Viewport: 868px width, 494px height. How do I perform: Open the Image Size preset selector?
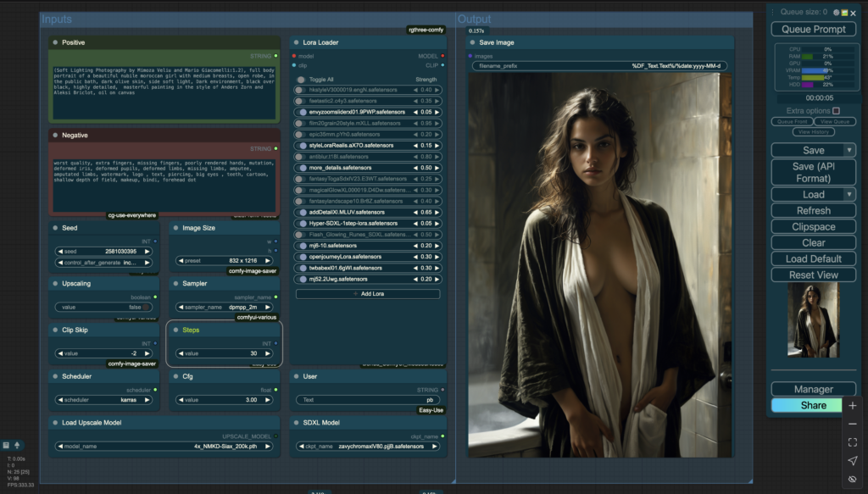[x=224, y=260]
